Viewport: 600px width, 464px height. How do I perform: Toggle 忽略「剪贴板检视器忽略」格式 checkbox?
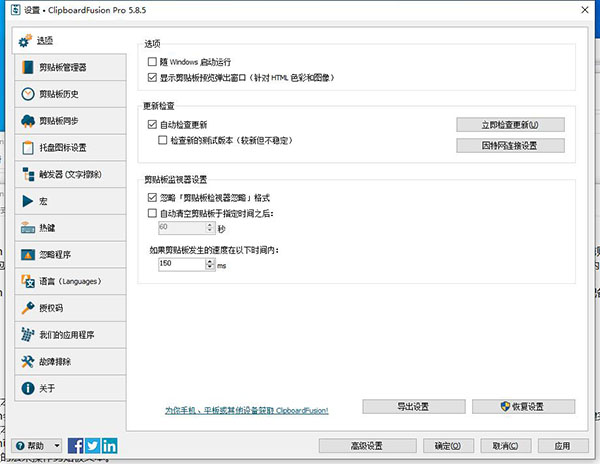(152, 197)
